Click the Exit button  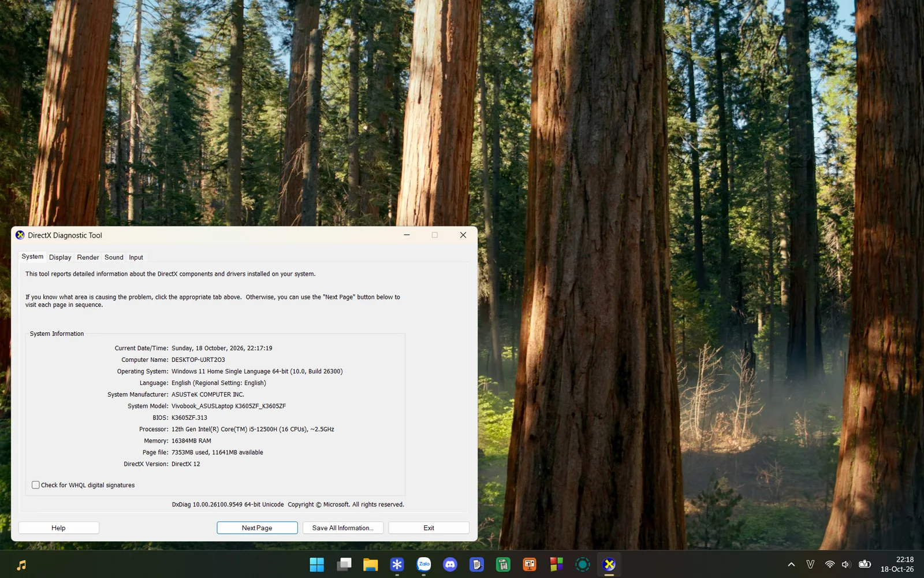[429, 528]
